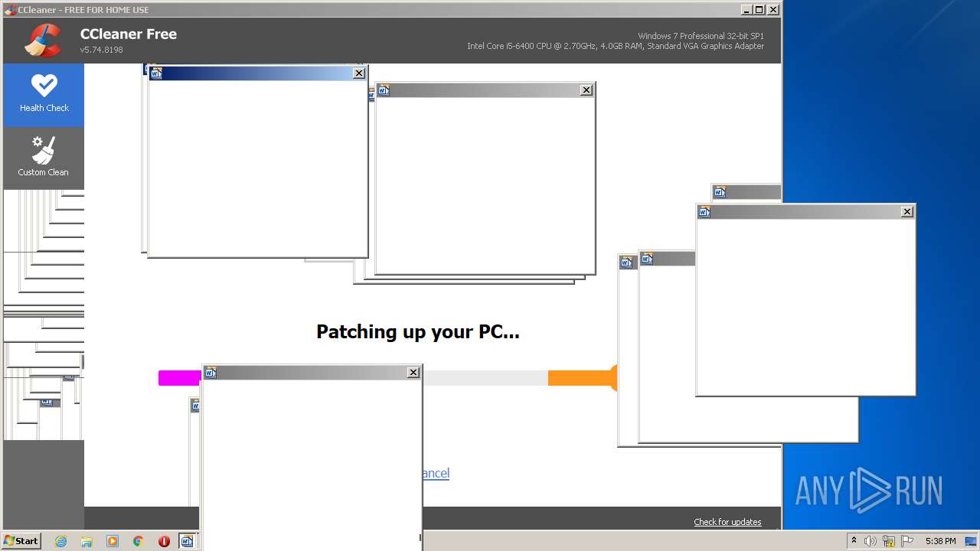Show hidden system tray icons
This screenshot has height=551, width=980.
click(x=854, y=541)
